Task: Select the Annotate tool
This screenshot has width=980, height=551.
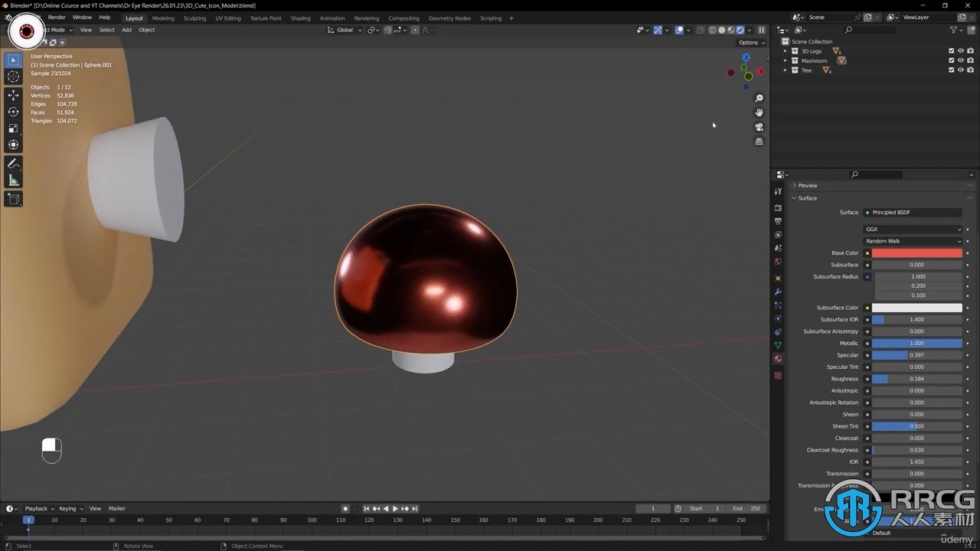Action: 13,164
